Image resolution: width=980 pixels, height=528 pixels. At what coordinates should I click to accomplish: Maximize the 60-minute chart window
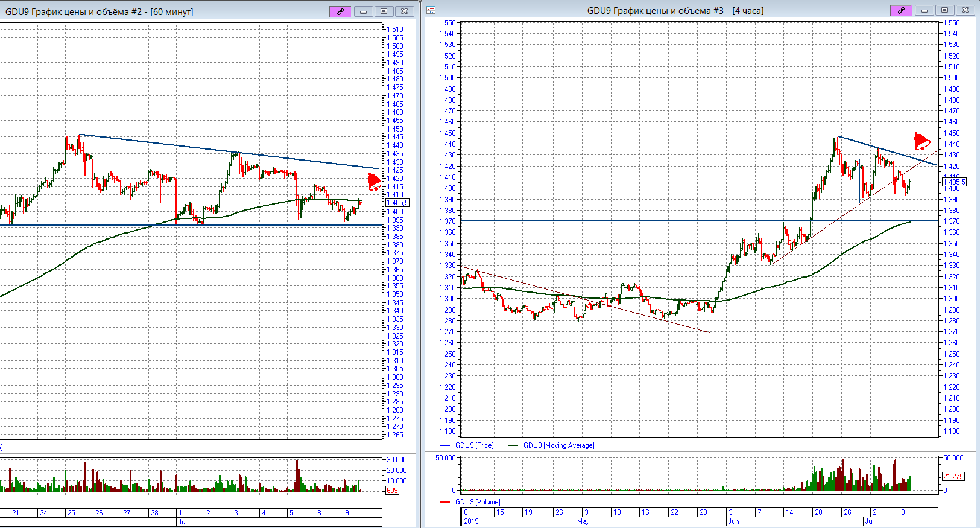(384, 11)
